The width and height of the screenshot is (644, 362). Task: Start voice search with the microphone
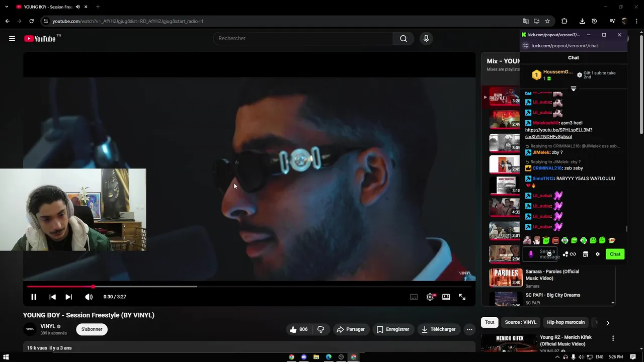[426, 39]
